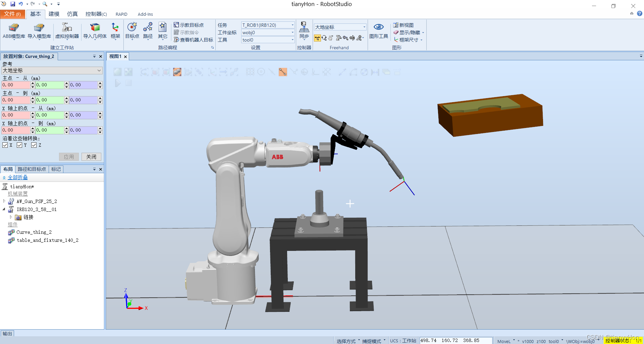Click New view (新视图) button
Viewport: 644px width, 344px height.
(x=404, y=25)
